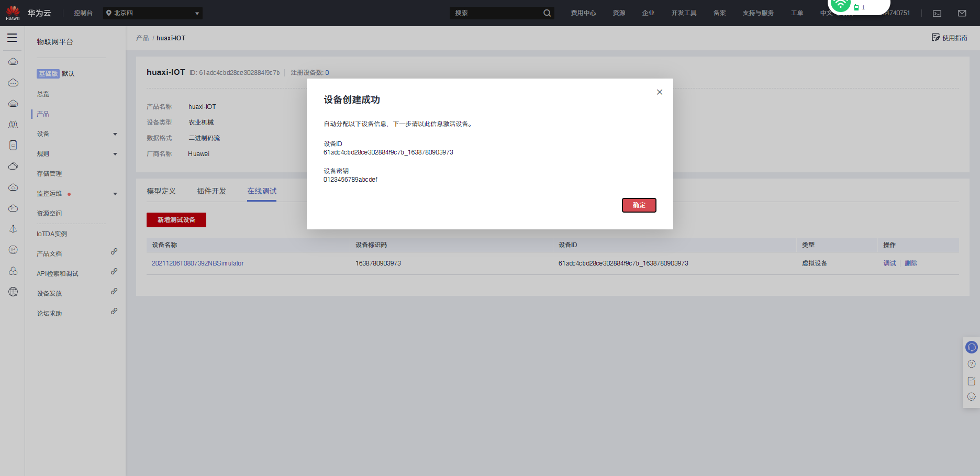980x476 pixels.
Task: Open 存储管理 in the sidebar
Action: pos(49,174)
